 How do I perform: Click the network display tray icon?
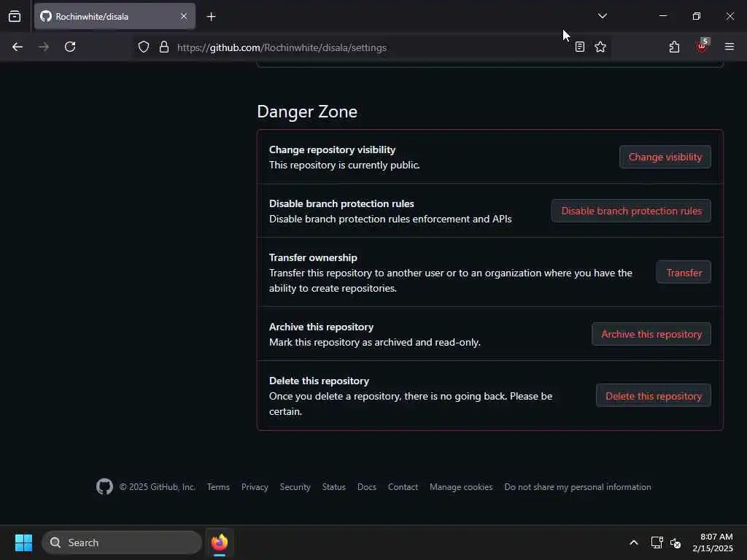tap(657, 542)
